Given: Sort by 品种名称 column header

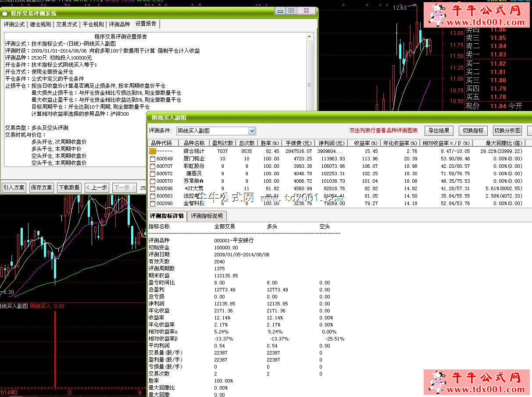Looking at the screenshot, I should pos(194,143).
